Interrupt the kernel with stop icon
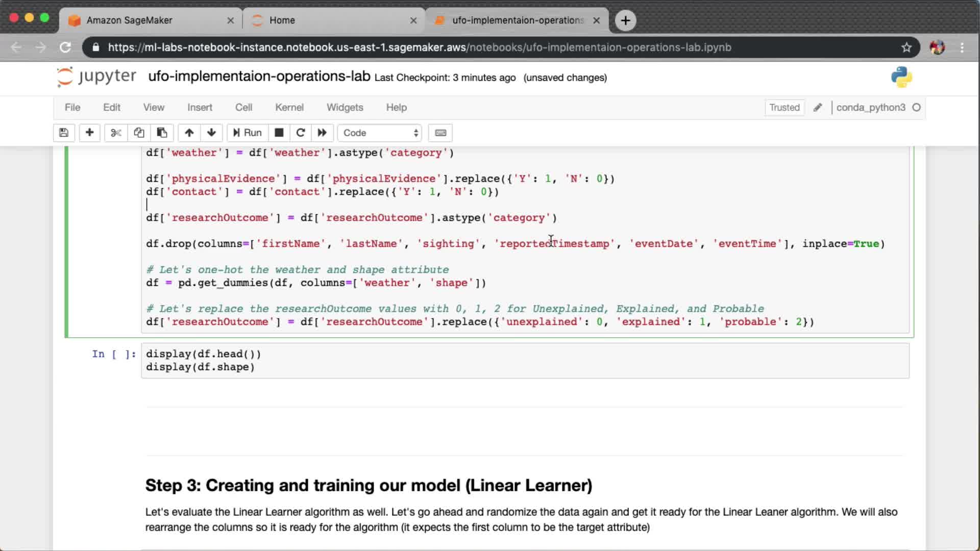Image resolution: width=980 pixels, height=551 pixels. tap(279, 133)
